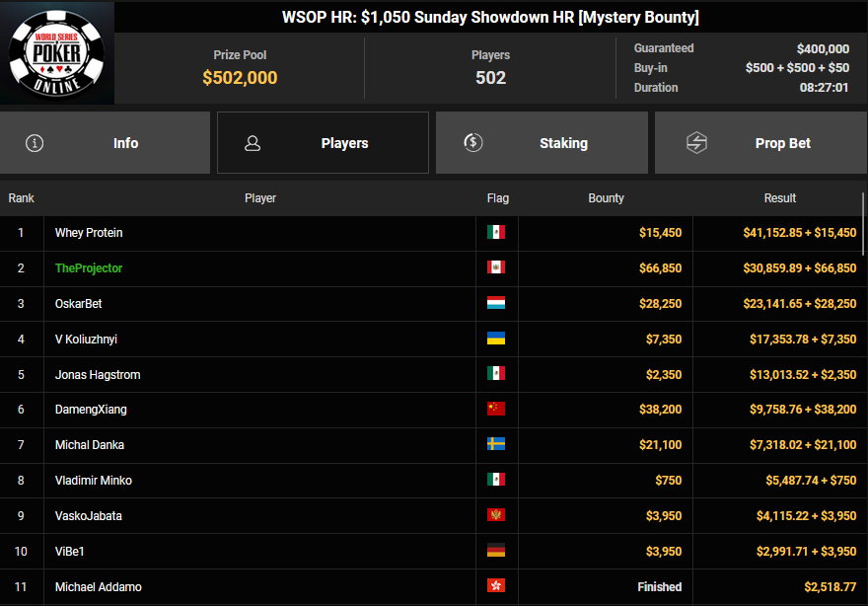This screenshot has width=868, height=606.
Task: Click the Info tab's circled i icon
Action: [35, 143]
